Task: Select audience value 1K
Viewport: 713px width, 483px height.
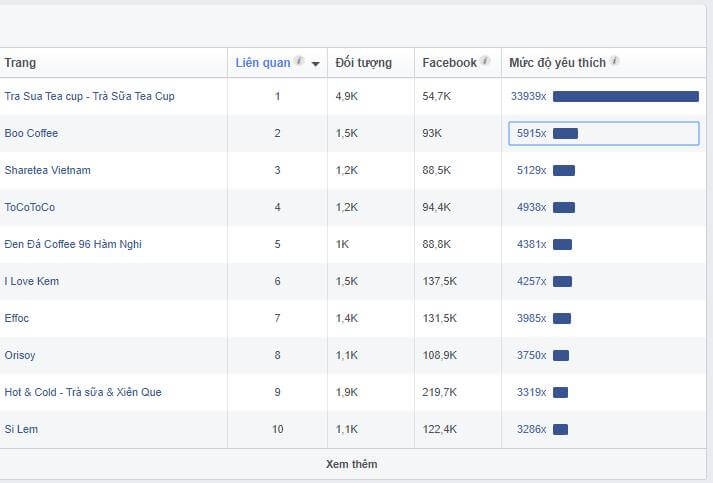Action: click(342, 244)
